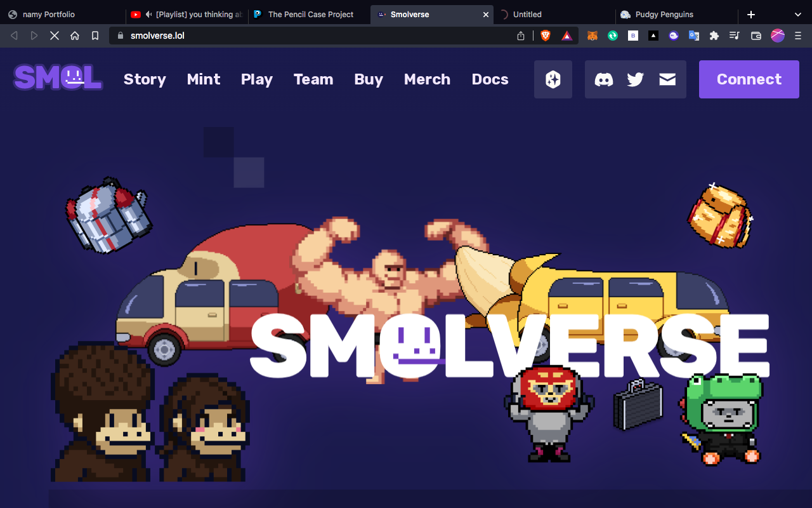
Task: Open the Twitter bird icon link
Action: click(635, 79)
